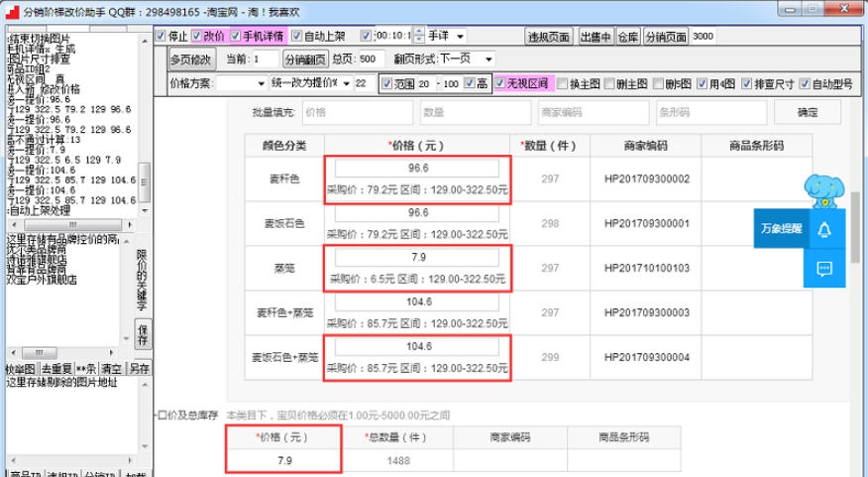Viewport: 868px width, 477px height.
Task: Click the **条 button
Action: click(86, 369)
